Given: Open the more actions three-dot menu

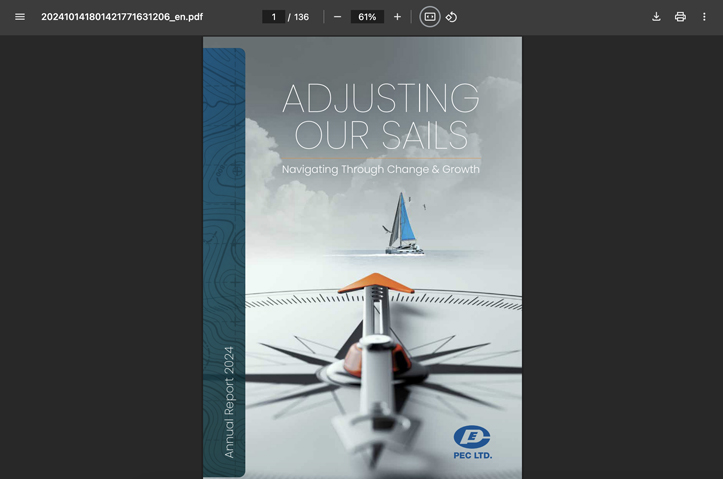Looking at the screenshot, I should click(704, 17).
